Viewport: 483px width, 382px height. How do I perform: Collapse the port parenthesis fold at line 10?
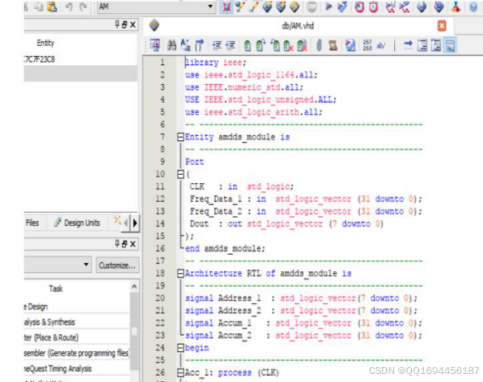pyautogui.click(x=180, y=174)
